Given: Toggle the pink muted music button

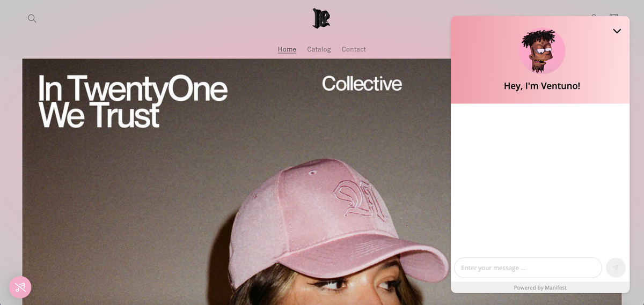Looking at the screenshot, I should [x=20, y=287].
